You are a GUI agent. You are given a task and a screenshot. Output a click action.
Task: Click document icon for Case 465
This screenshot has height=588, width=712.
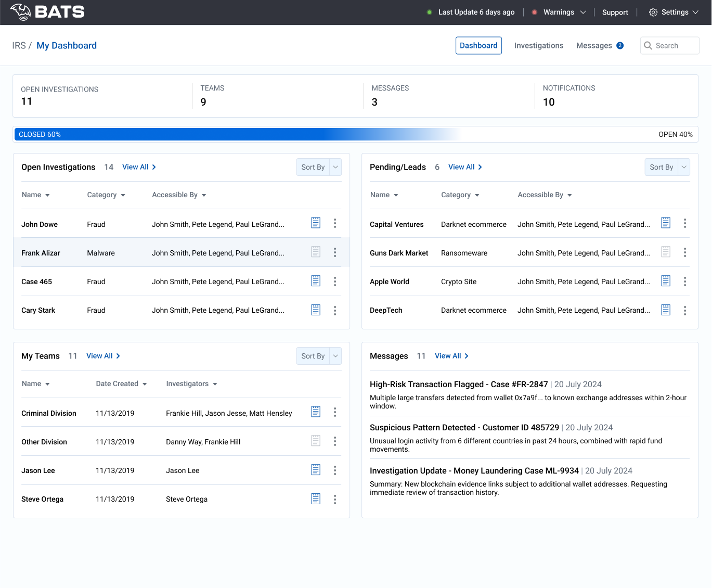pos(316,281)
